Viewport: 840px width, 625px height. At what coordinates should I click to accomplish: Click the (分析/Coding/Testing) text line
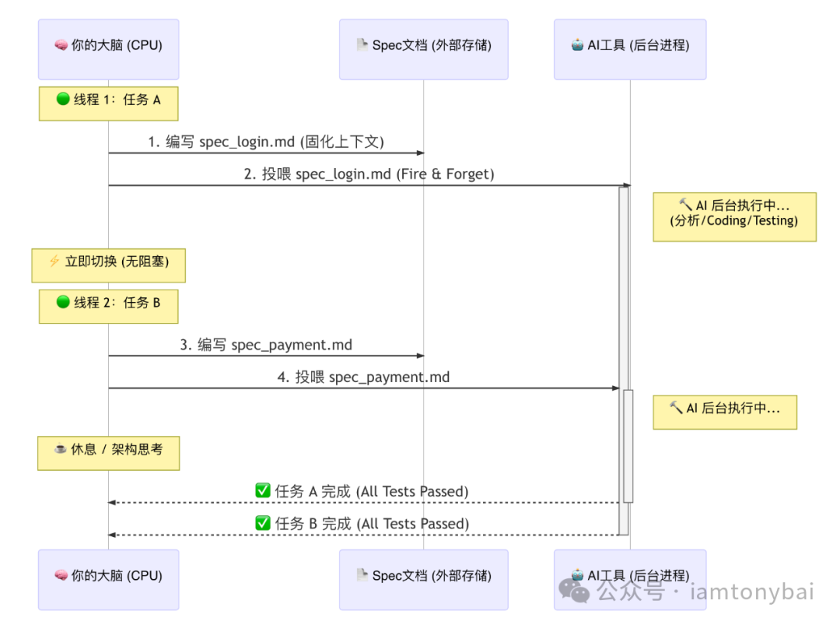click(734, 220)
